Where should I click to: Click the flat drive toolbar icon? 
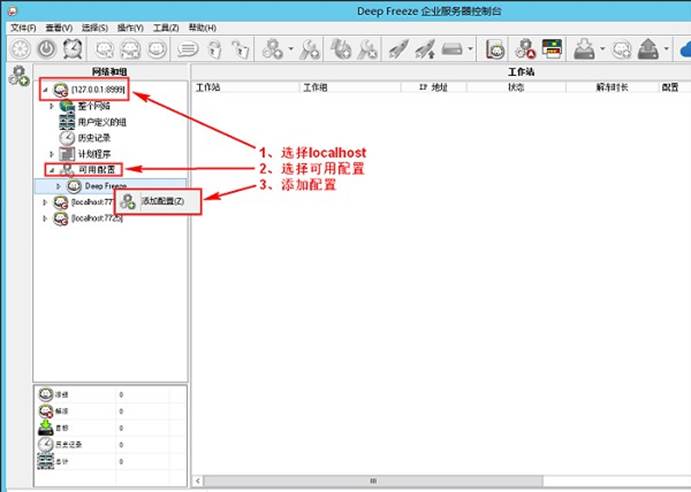pyautogui.click(x=452, y=48)
